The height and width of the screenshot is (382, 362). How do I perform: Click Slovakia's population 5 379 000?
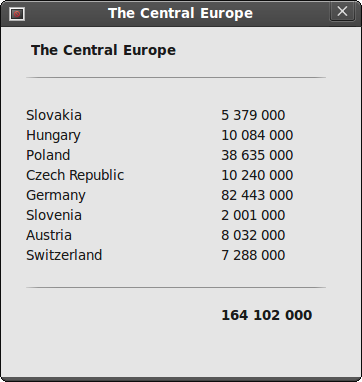pos(253,115)
